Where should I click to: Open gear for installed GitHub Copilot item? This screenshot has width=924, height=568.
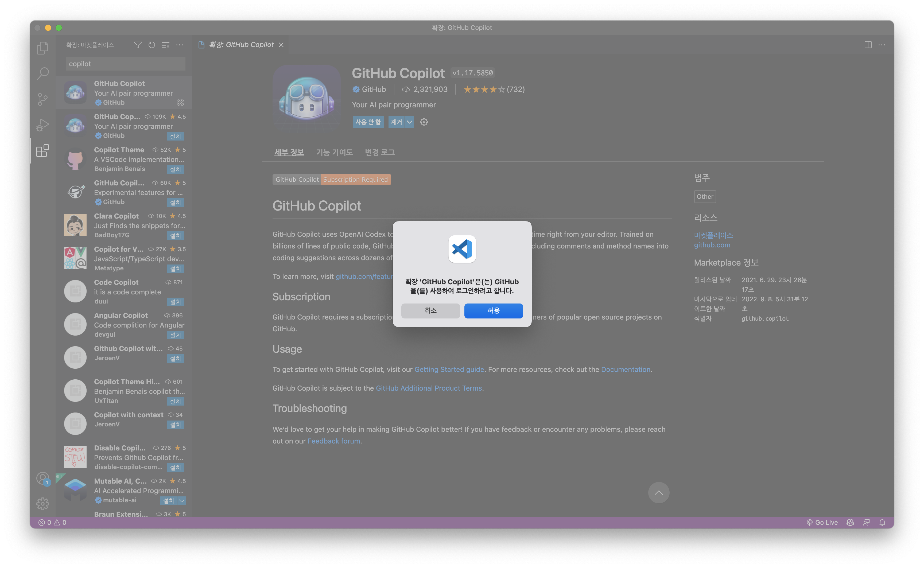(x=181, y=103)
